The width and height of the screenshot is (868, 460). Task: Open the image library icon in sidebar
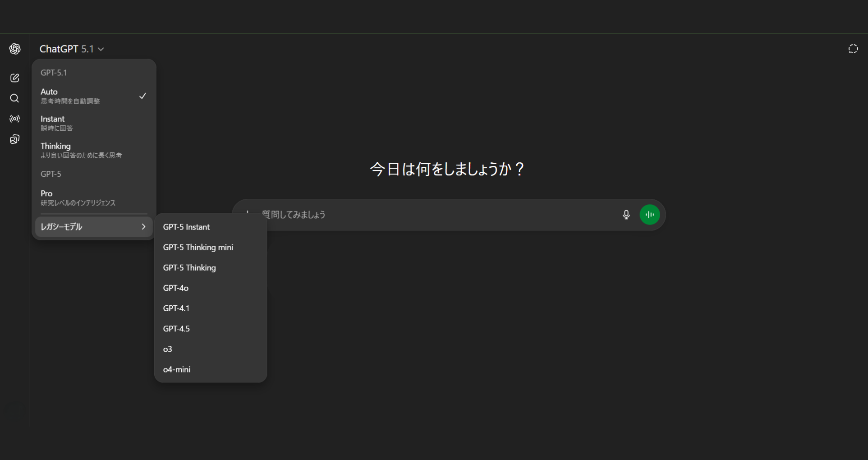coord(14,139)
